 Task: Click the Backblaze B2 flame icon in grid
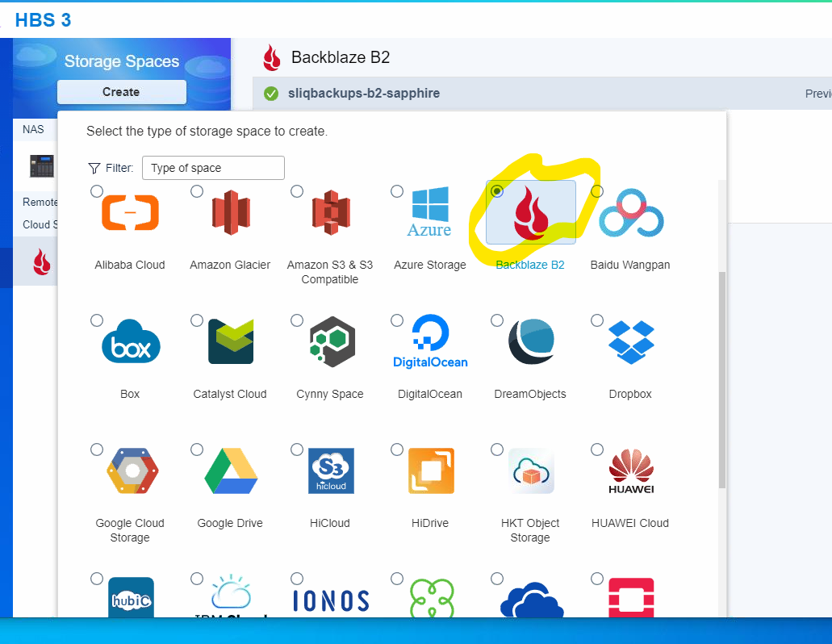pos(531,213)
